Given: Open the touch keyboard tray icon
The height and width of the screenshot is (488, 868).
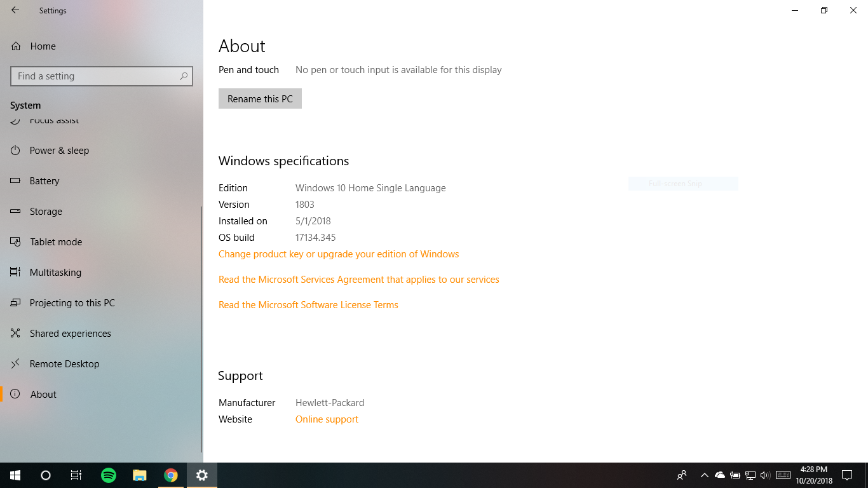Looking at the screenshot, I should (x=783, y=475).
